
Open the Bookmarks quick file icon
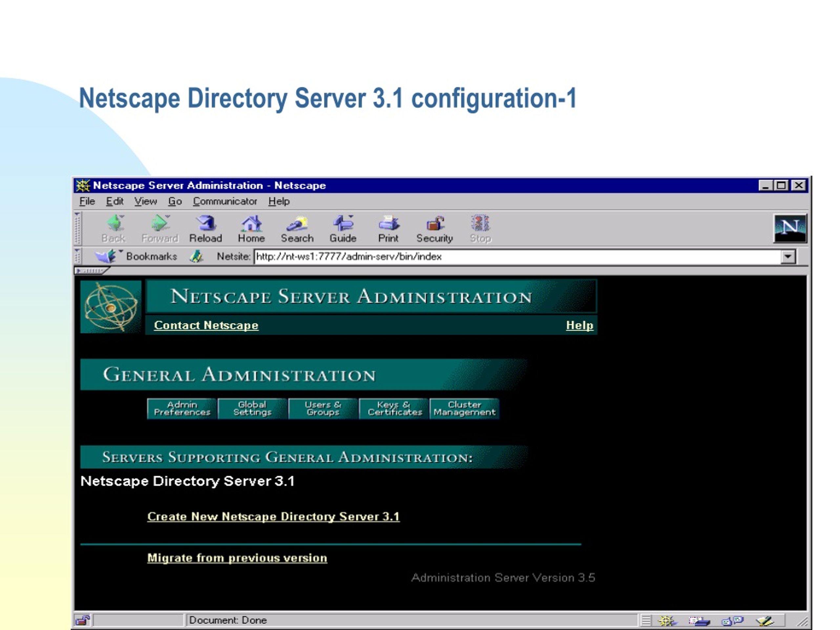105,256
